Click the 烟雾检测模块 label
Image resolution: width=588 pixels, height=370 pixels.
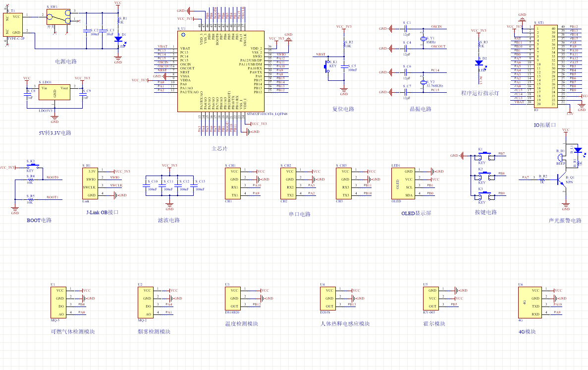154,332
